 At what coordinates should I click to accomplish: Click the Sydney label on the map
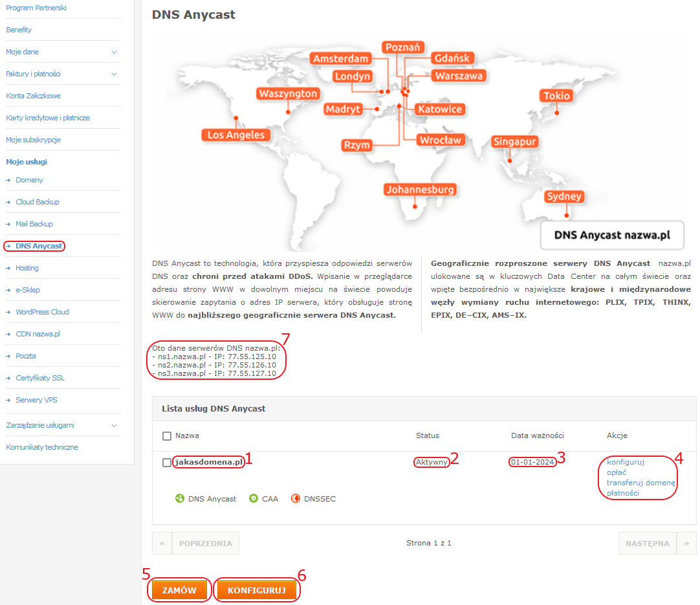(x=564, y=197)
